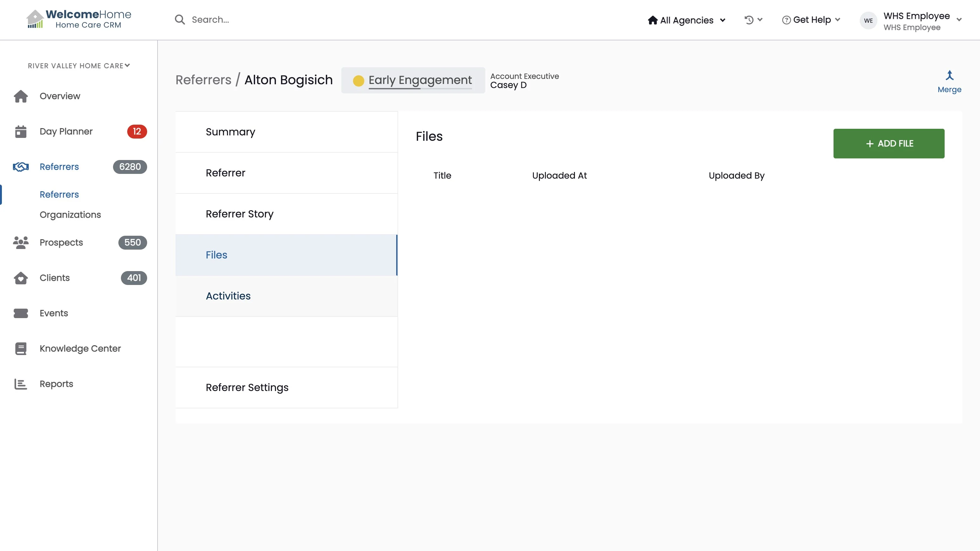Image resolution: width=980 pixels, height=551 pixels.
Task: Switch to the Activities tab
Action: point(228,296)
